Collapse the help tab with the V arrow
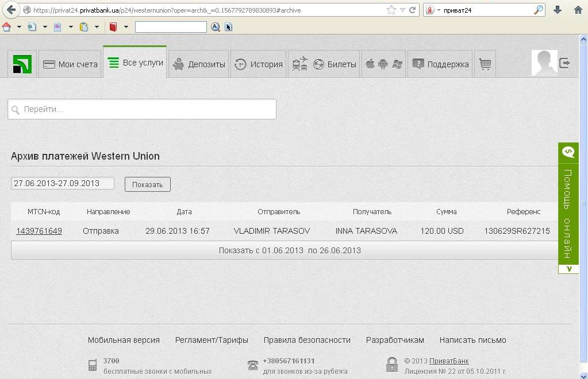The width and height of the screenshot is (588, 379). [568, 269]
